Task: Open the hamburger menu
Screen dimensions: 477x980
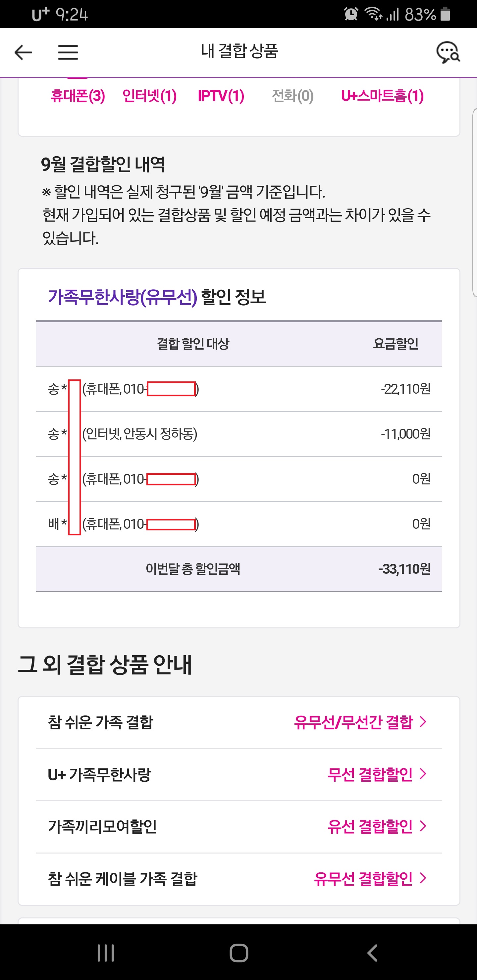Action: (x=68, y=52)
